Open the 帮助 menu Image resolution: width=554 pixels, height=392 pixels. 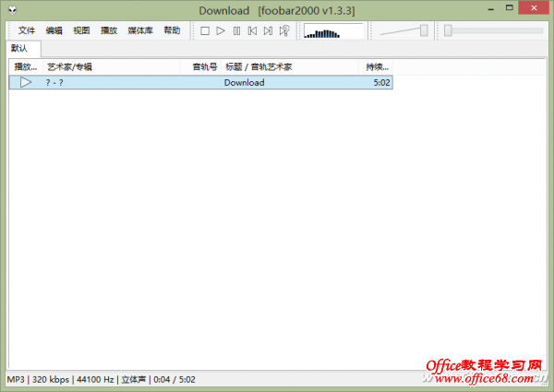click(x=172, y=30)
